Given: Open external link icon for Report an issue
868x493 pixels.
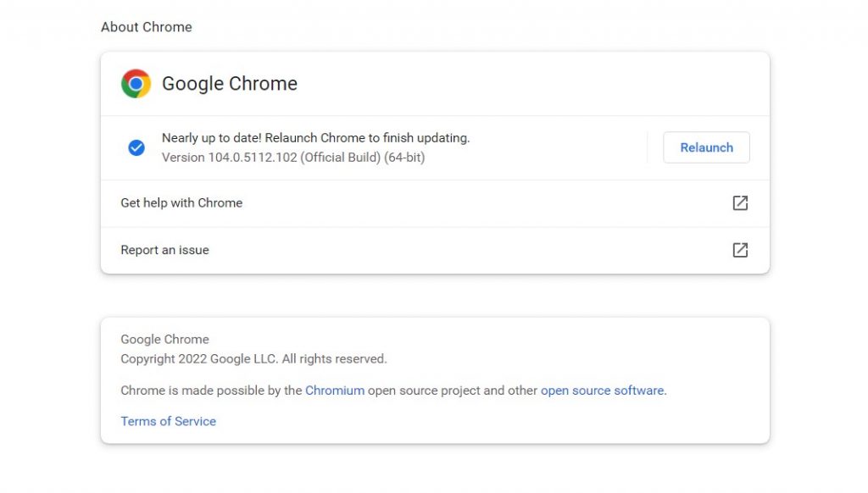Looking at the screenshot, I should pyautogui.click(x=740, y=250).
